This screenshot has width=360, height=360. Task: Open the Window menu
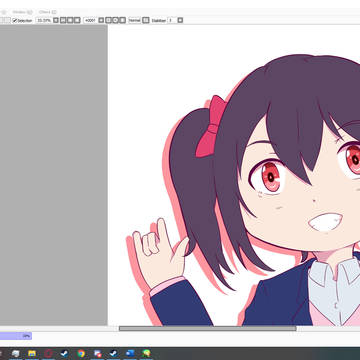(21, 12)
